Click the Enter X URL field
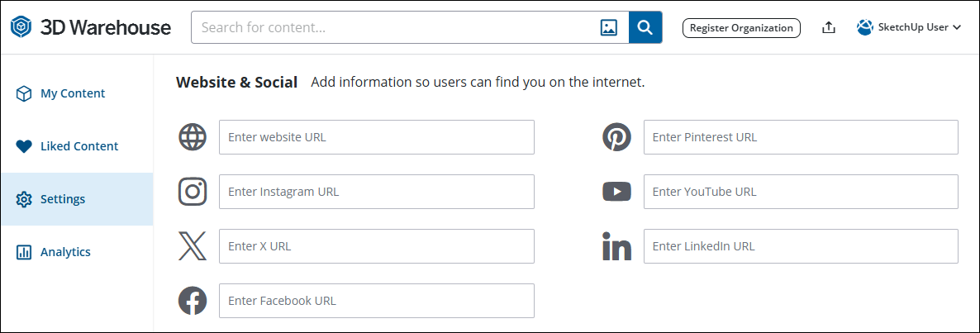 [x=376, y=246]
